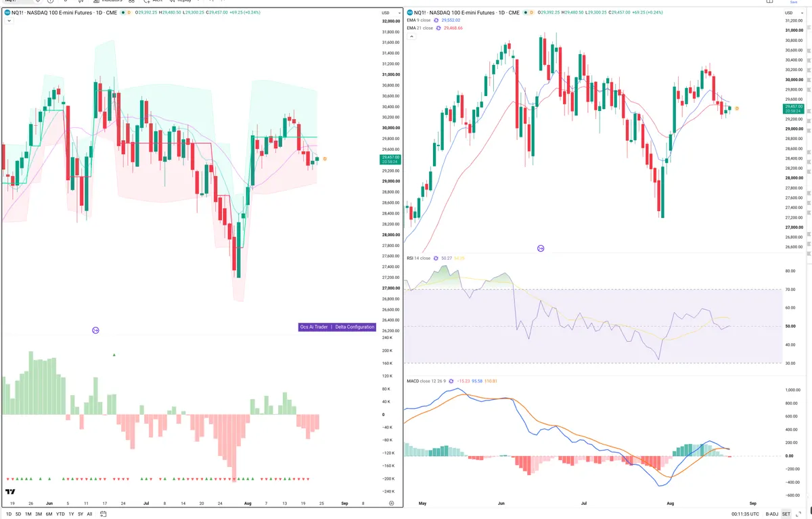The width and height of the screenshot is (812, 519).
Task: Click the orange D data badge in left title
Action: coord(131,13)
